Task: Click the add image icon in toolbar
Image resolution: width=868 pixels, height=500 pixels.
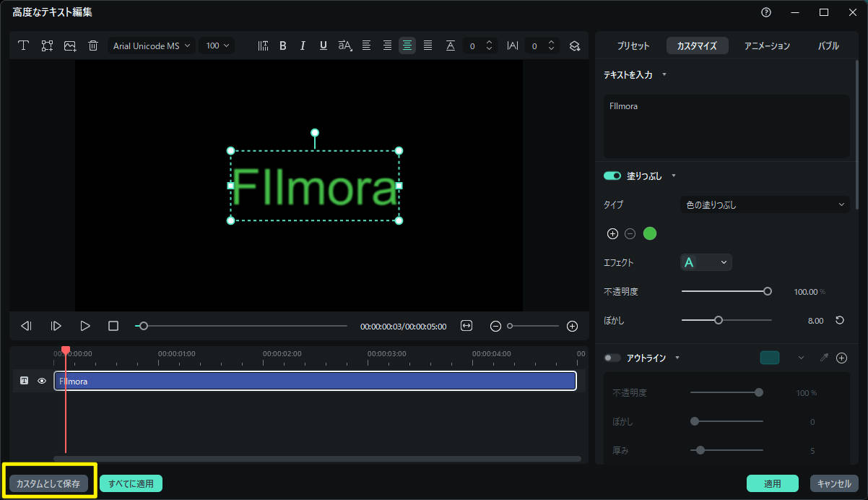Action: coord(70,46)
